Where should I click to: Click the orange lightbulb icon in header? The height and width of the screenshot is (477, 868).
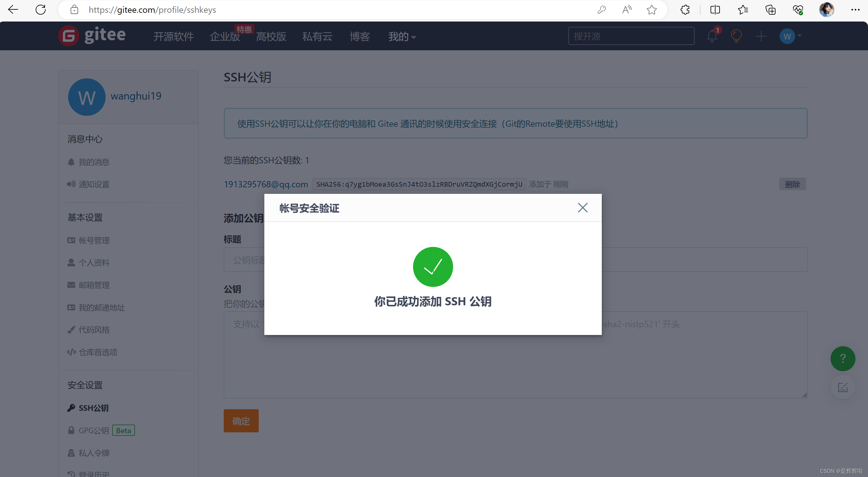coord(736,36)
